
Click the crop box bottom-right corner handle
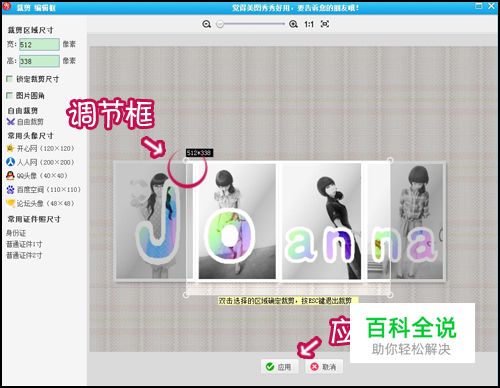[x=390, y=295]
